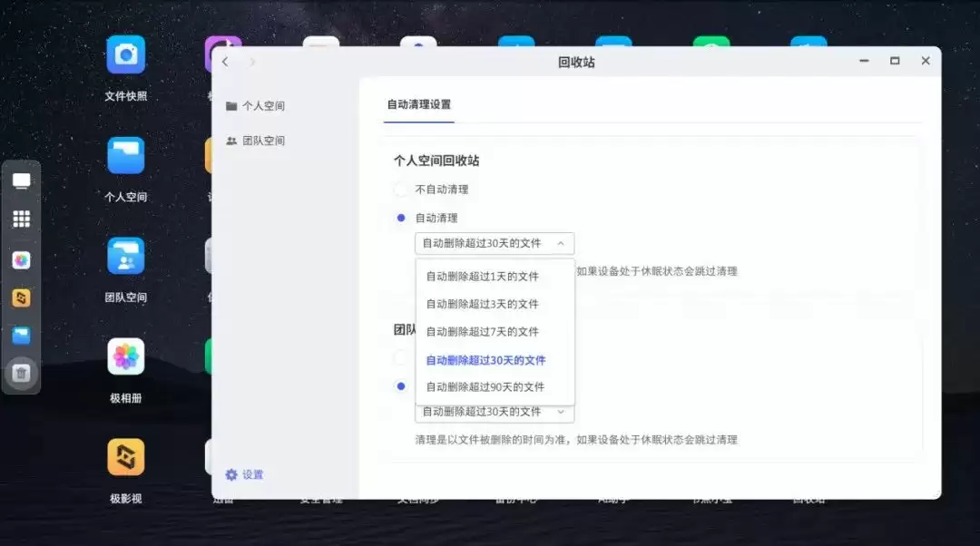Click the back arrow in the title bar
This screenshot has width=980, height=546.
[x=226, y=62]
